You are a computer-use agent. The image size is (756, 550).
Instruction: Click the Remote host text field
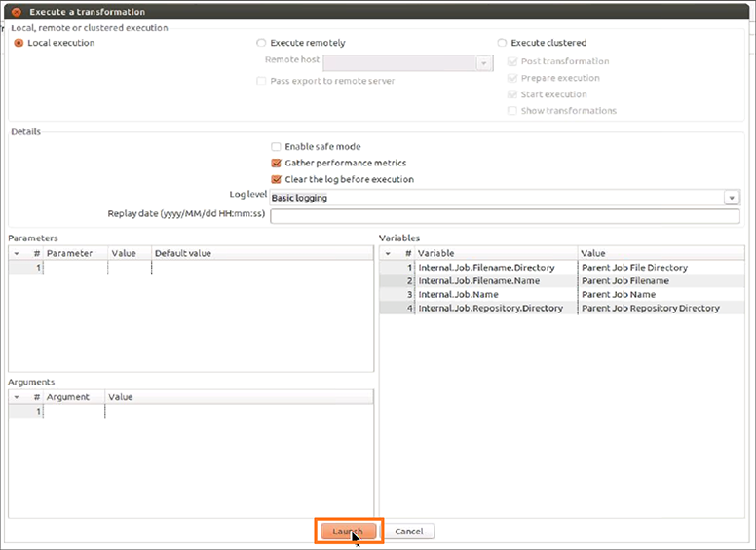399,63
